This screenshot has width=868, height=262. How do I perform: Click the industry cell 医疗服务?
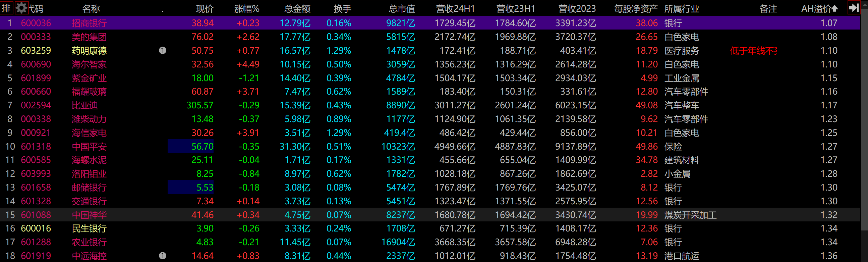pos(682,51)
